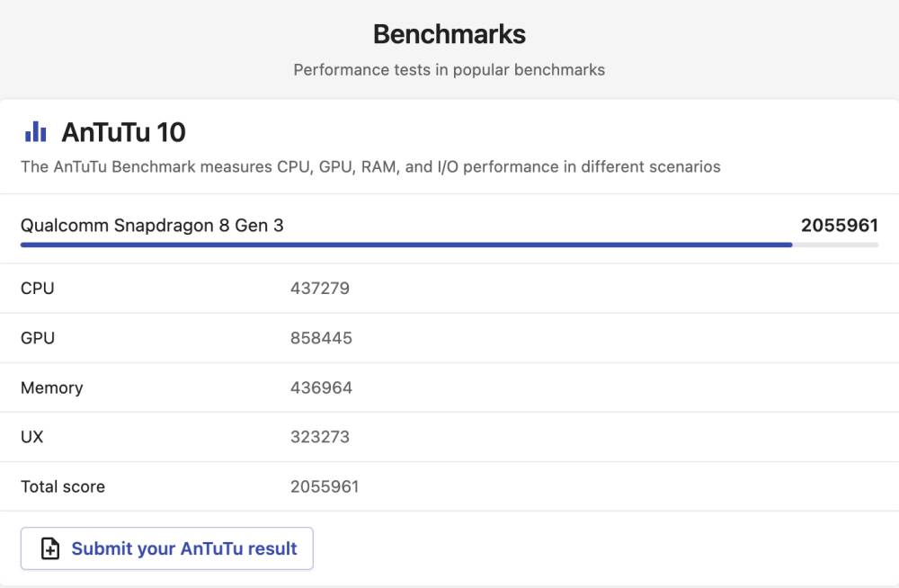Click the AnTuTu bar chart icon

click(36, 132)
